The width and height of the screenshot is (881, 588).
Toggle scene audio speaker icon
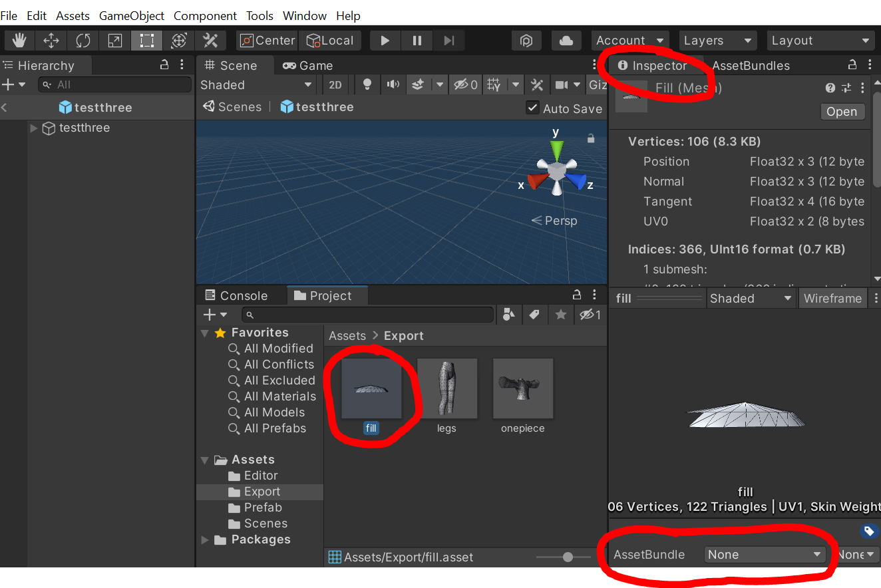coord(393,84)
